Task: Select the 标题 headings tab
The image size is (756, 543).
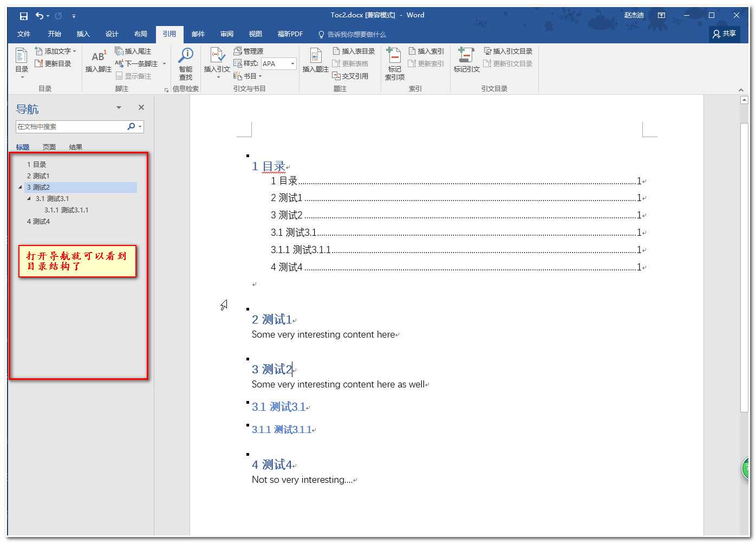Action: tap(23, 147)
